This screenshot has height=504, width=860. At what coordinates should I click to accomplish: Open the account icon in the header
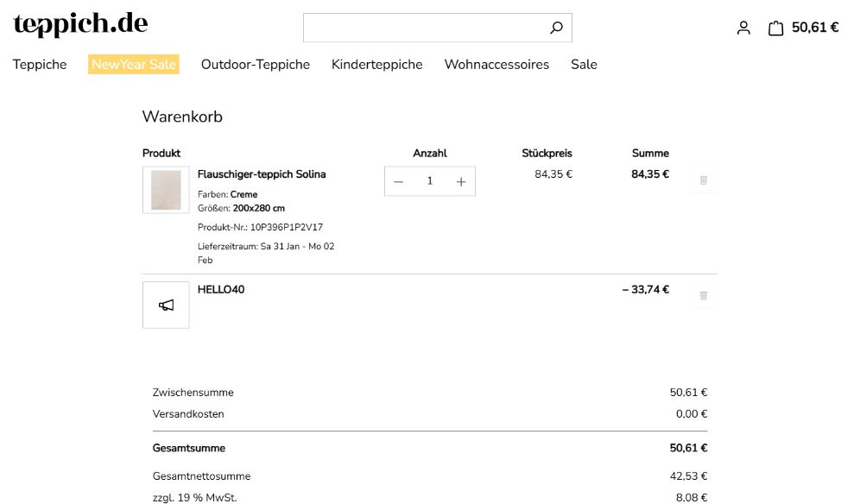coord(743,28)
